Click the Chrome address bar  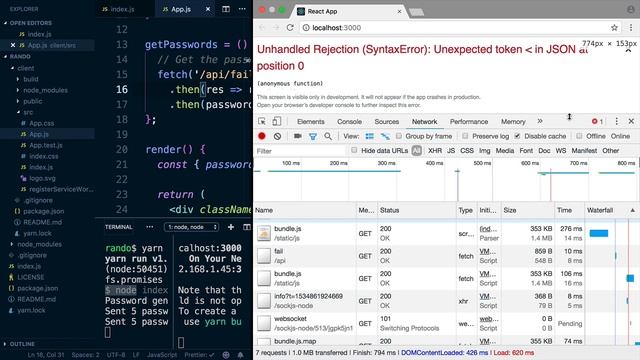[453, 27]
